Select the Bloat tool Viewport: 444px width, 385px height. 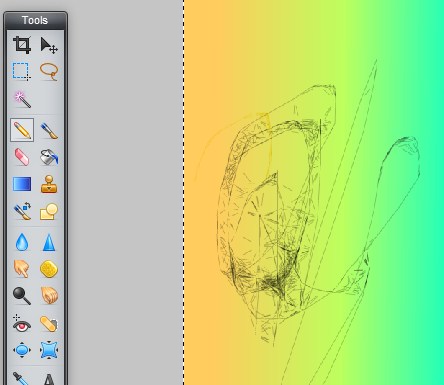point(22,350)
